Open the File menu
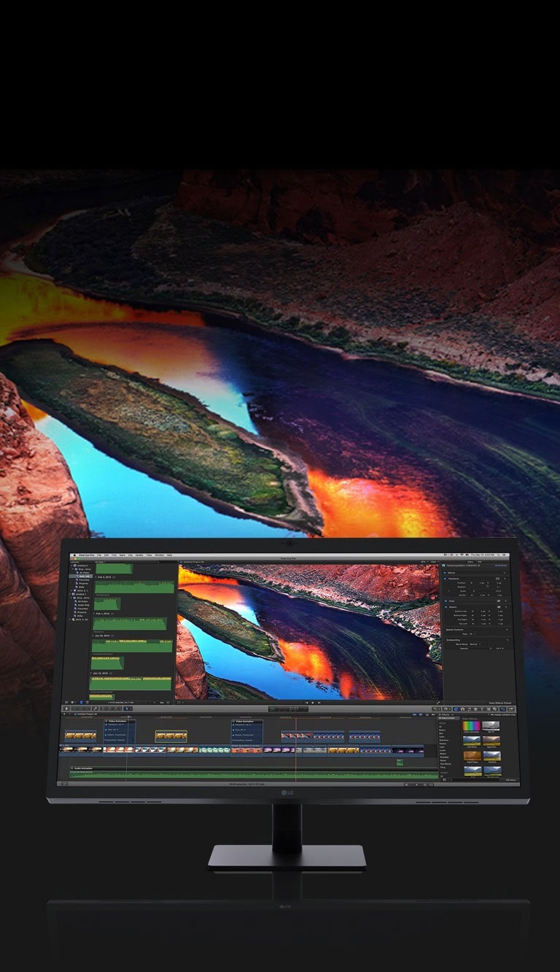Image resolution: width=560 pixels, height=972 pixels. [99, 555]
